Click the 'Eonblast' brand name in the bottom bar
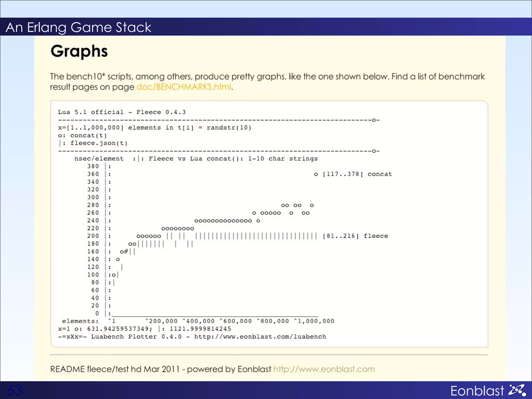The image size is (532, 399). tap(477, 391)
